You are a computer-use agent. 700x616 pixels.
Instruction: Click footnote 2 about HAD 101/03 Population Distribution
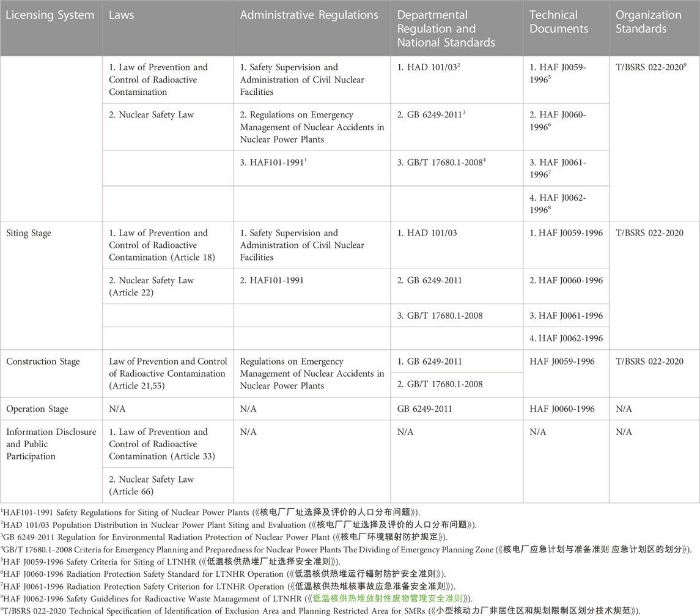click(x=238, y=525)
